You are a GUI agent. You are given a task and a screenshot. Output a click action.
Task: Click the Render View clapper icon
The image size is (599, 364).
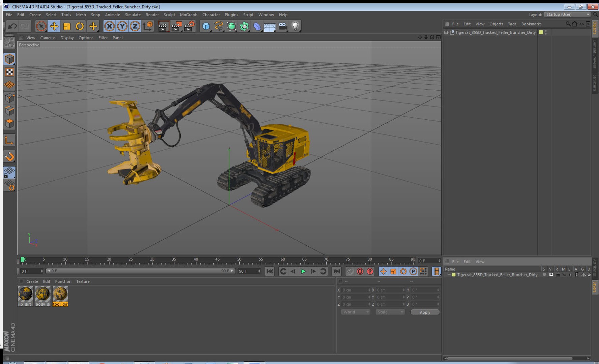pyautogui.click(x=163, y=26)
